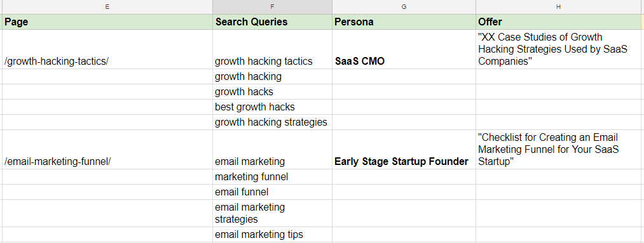
Task: Click the 'growth hacking tactics' query cell
Action: [272, 49]
